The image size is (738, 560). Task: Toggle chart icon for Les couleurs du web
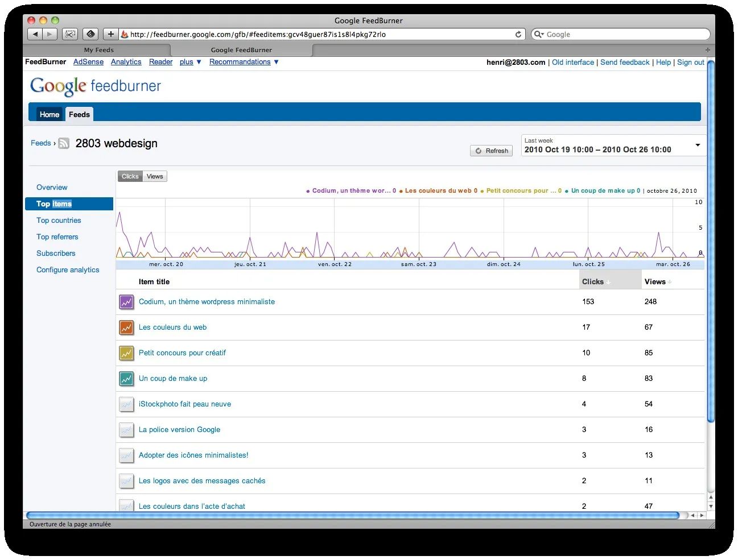click(x=126, y=327)
